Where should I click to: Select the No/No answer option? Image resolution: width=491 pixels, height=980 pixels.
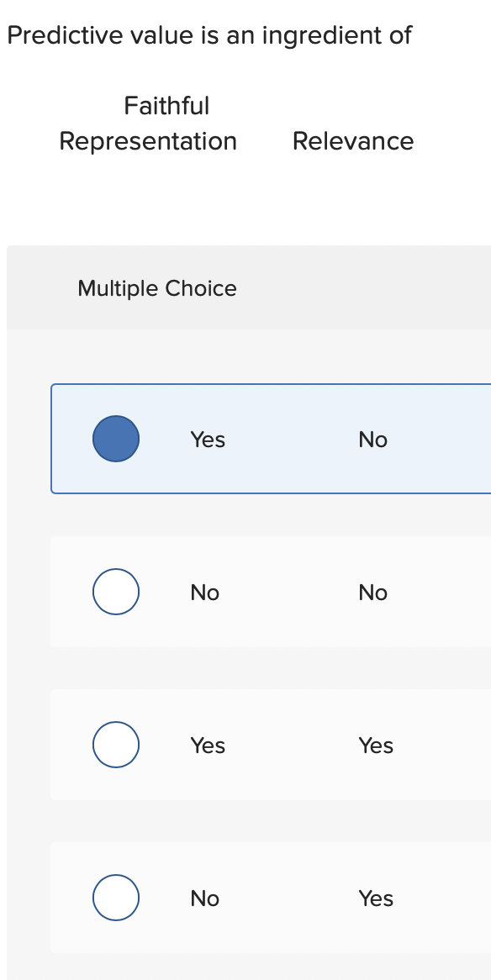(x=115, y=592)
